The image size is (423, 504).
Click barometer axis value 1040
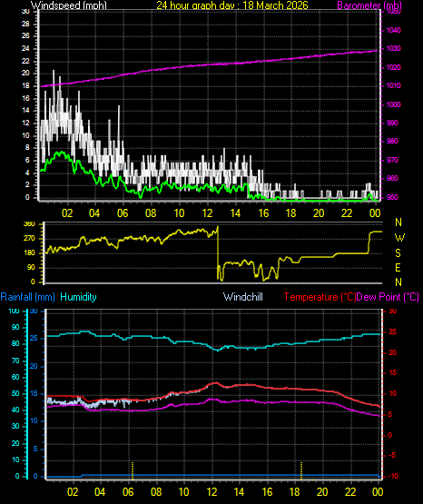(x=393, y=30)
